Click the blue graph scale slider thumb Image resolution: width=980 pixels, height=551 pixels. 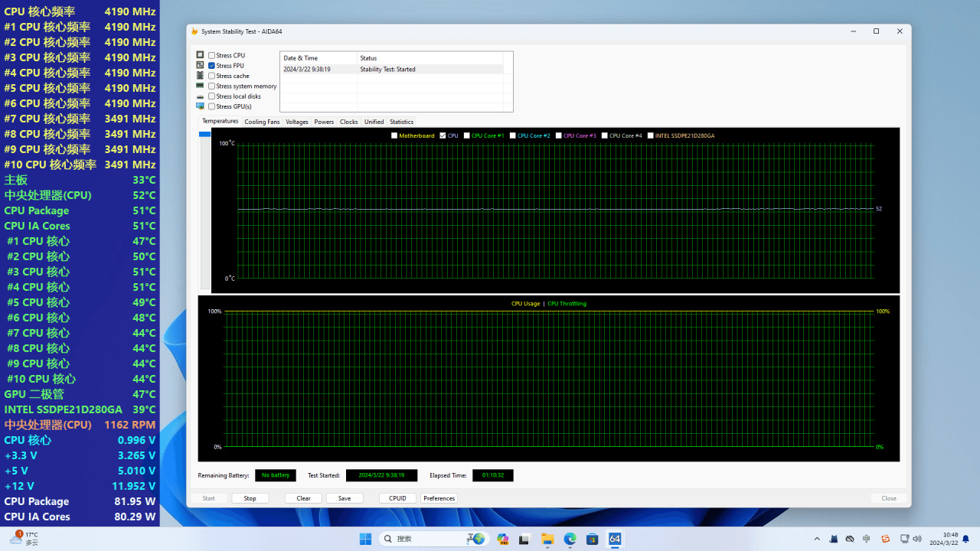204,135
